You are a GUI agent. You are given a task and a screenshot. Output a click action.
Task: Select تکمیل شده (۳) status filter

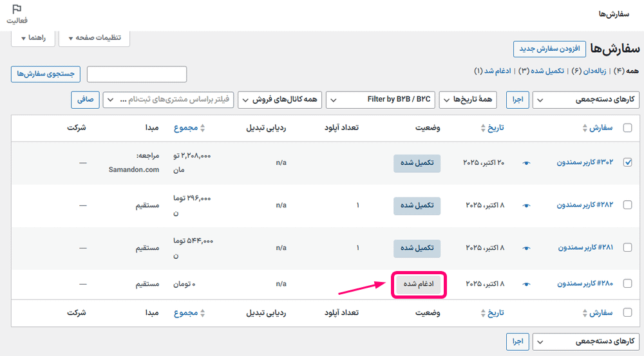coord(542,71)
